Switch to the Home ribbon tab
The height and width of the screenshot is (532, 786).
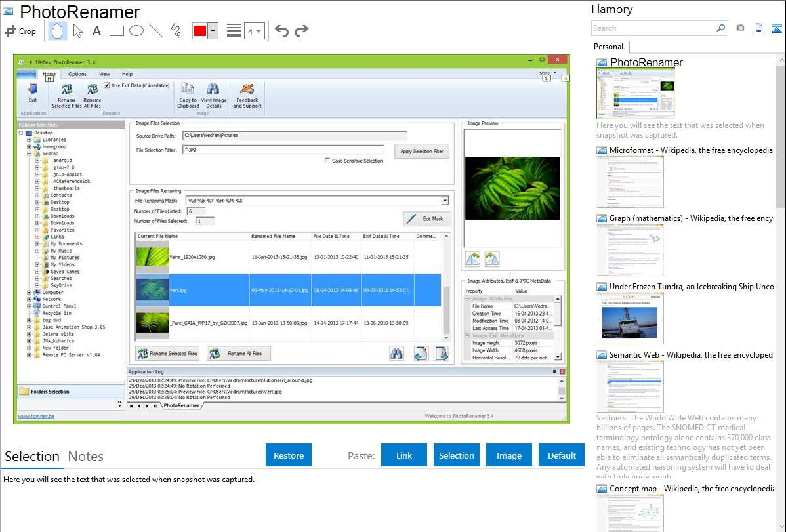point(49,73)
